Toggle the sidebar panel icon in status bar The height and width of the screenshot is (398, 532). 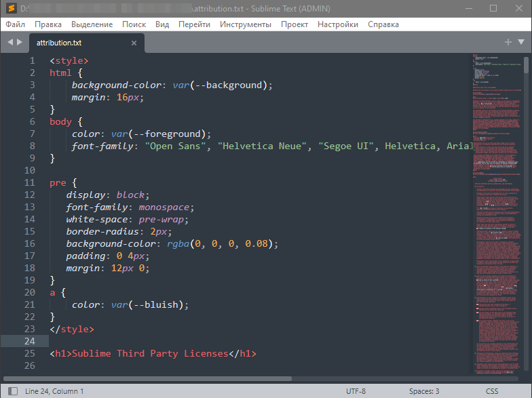click(13, 391)
